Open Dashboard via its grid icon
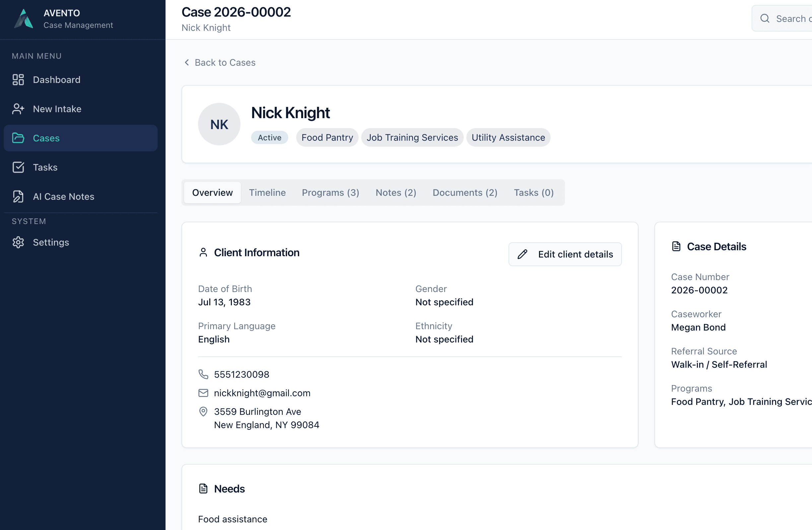 pyautogui.click(x=18, y=80)
